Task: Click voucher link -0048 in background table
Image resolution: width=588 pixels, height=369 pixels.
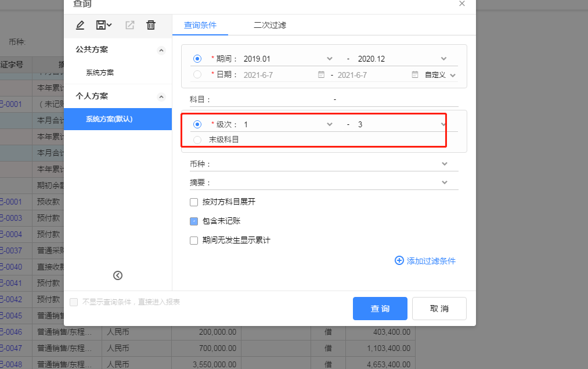Action: pyautogui.click(x=11, y=364)
